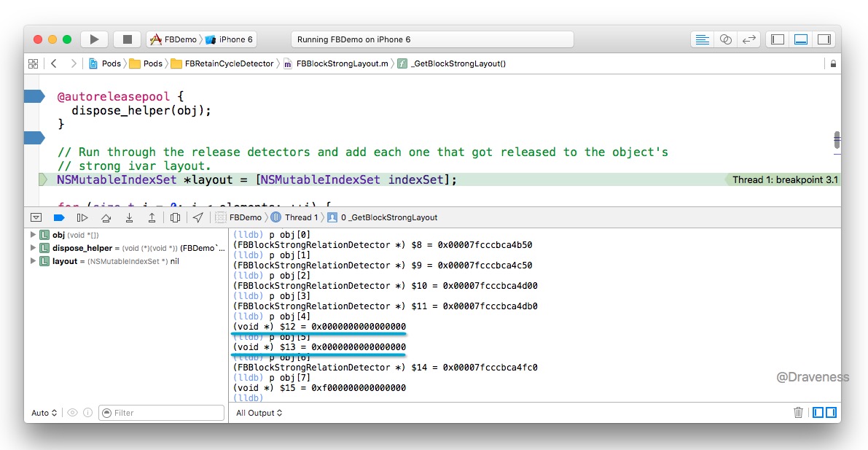Viewport: 868px width, 450px height.
Task: Open the Debug View Hierarchy tool
Action: click(x=175, y=217)
